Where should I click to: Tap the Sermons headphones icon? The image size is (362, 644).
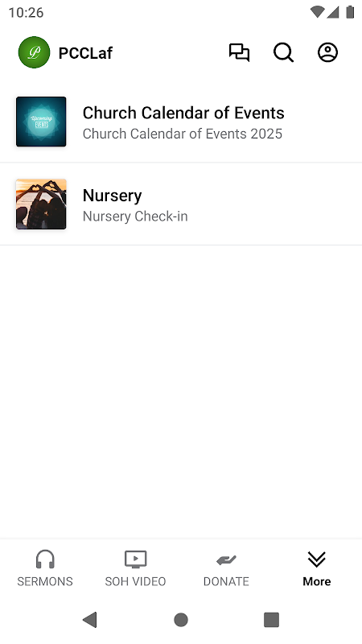pyautogui.click(x=45, y=559)
